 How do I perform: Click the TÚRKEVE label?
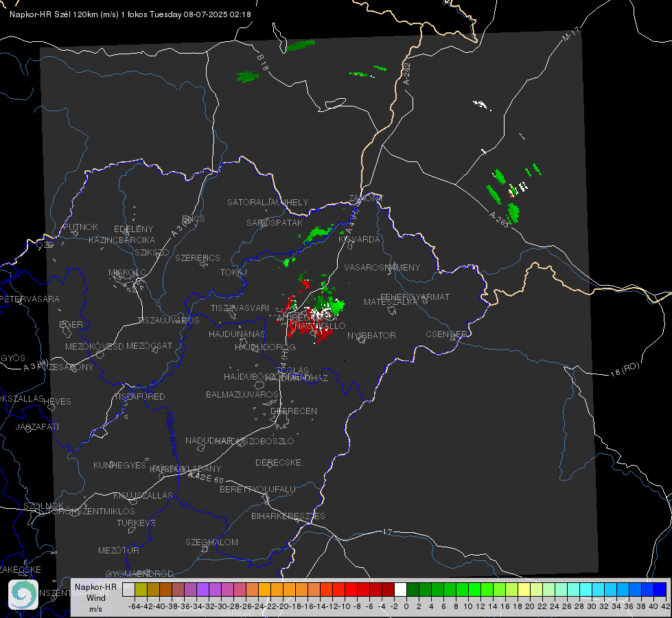[x=136, y=523]
